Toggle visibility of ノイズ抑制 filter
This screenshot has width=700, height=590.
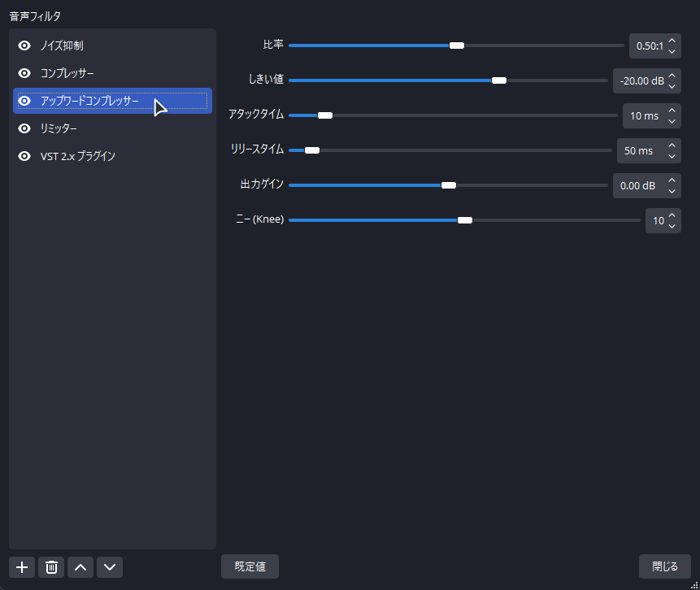(x=24, y=46)
